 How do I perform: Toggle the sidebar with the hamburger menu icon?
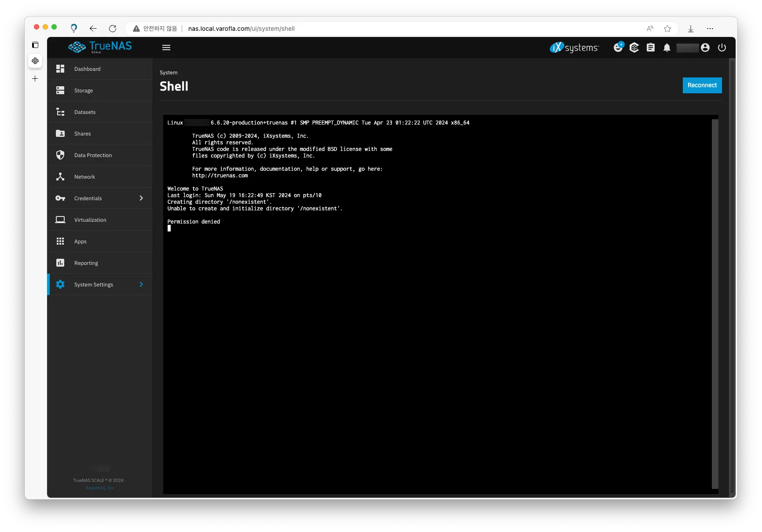(x=166, y=48)
